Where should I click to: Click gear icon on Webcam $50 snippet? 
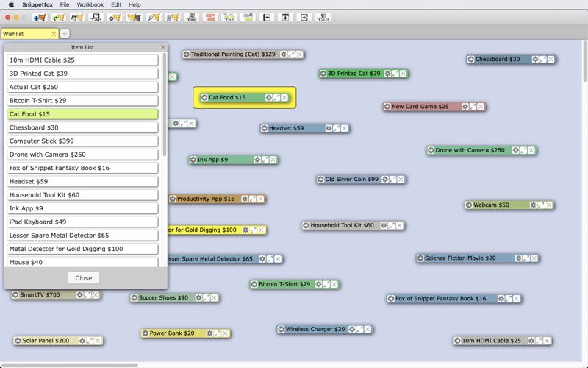coord(534,205)
